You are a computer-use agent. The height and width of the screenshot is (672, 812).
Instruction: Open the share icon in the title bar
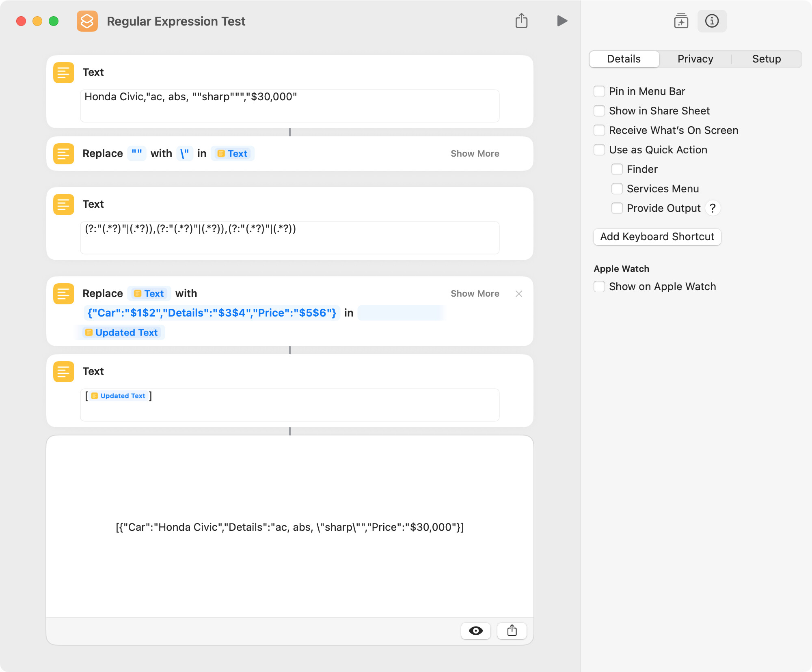tap(521, 21)
